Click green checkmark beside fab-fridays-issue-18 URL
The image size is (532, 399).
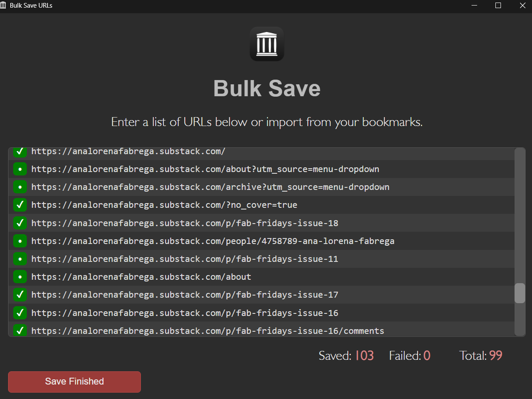20,223
